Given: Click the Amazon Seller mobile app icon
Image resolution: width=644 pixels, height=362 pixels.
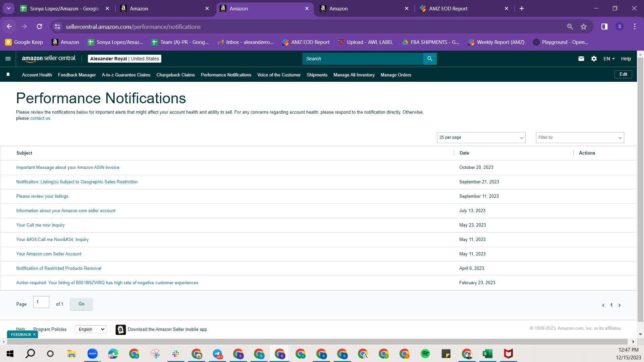Looking at the screenshot, I should click(121, 329).
